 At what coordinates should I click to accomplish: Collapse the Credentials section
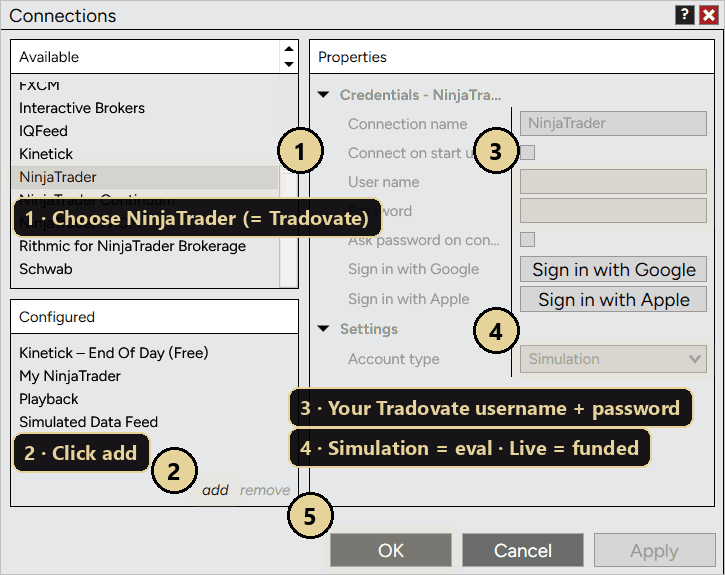(x=324, y=95)
